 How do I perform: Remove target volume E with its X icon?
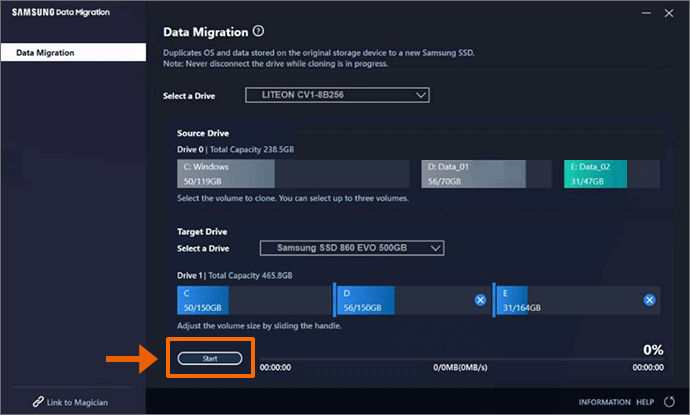click(649, 300)
